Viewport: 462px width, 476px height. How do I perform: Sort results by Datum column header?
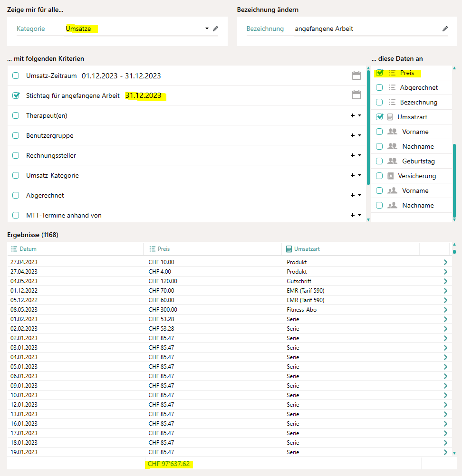(28, 249)
